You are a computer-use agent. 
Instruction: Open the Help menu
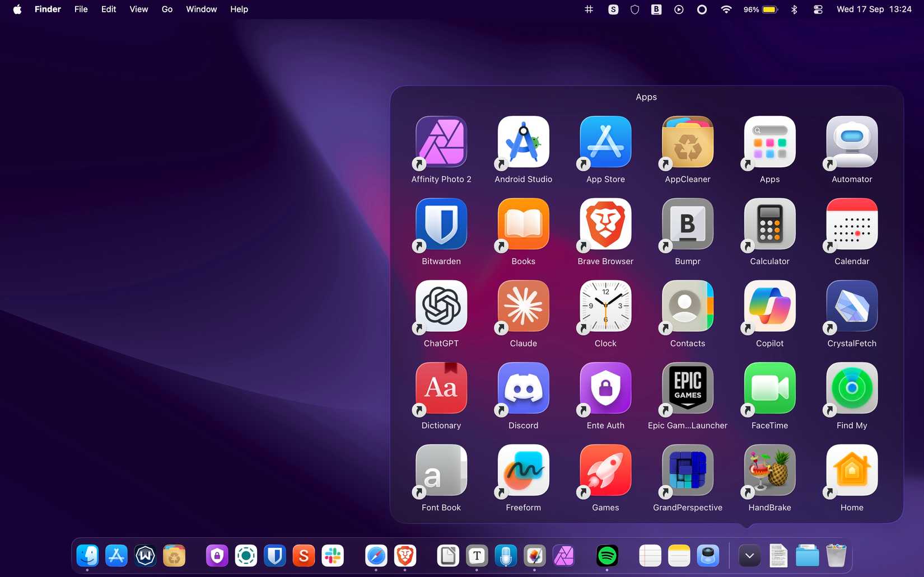point(239,9)
